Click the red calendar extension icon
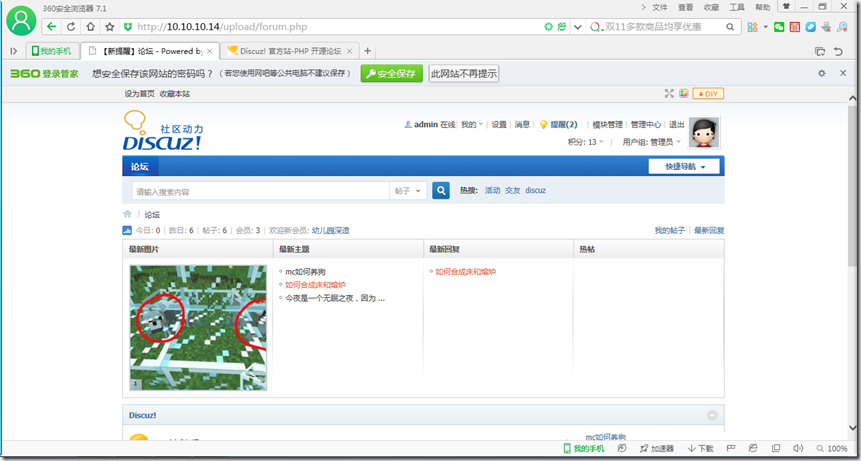 coord(795,27)
